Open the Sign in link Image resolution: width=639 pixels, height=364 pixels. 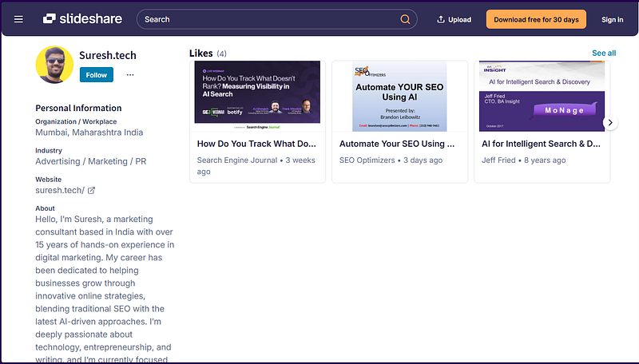[x=612, y=19]
